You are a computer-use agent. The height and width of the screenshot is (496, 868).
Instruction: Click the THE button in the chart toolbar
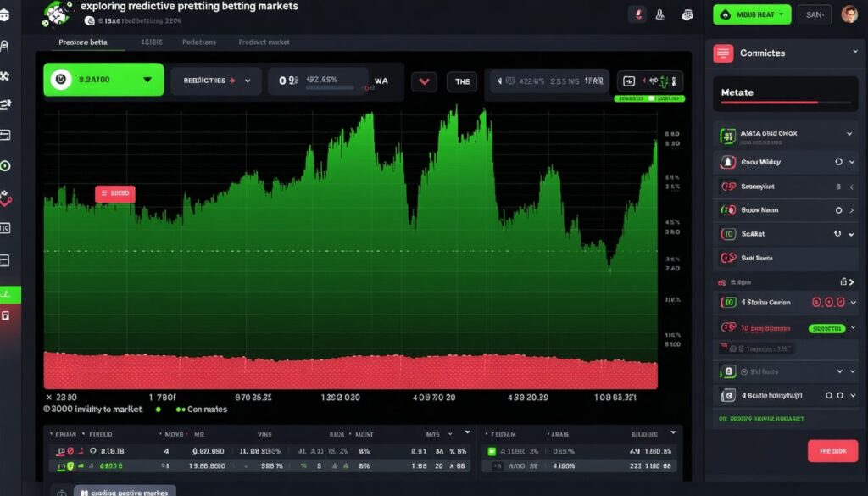click(462, 82)
